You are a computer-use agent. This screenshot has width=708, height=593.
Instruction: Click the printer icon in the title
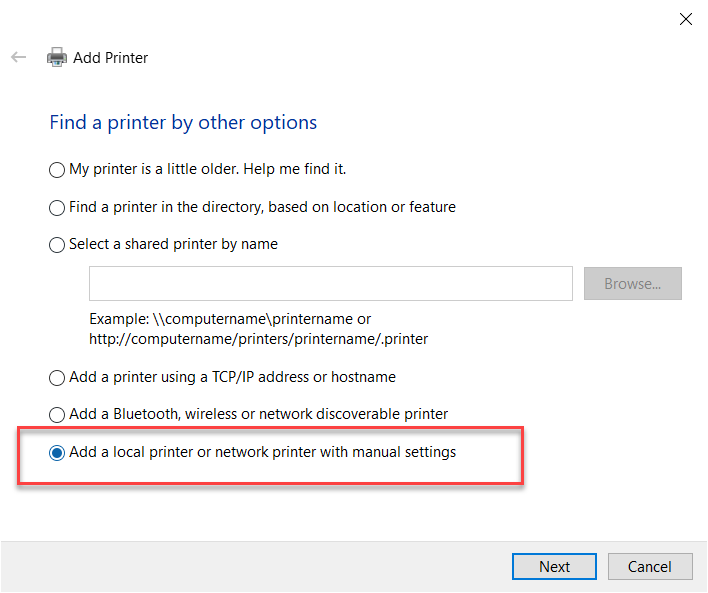pos(57,58)
